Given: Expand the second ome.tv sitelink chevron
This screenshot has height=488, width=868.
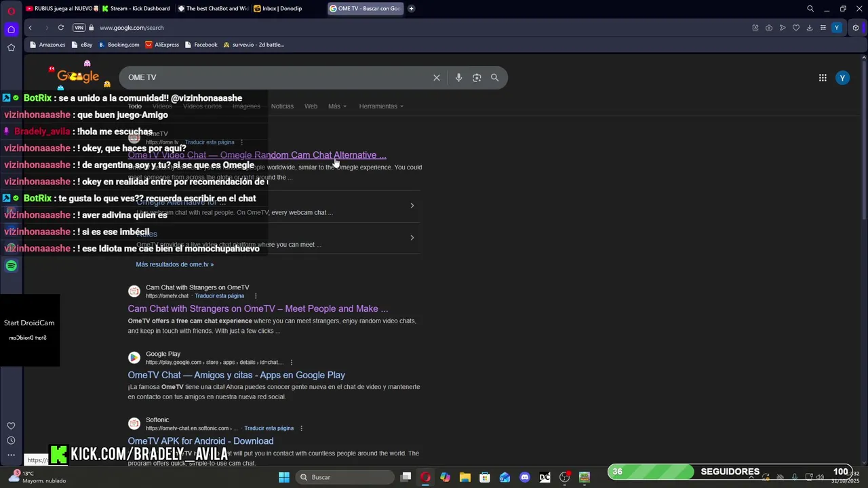Looking at the screenshot, I should (412, 238).
